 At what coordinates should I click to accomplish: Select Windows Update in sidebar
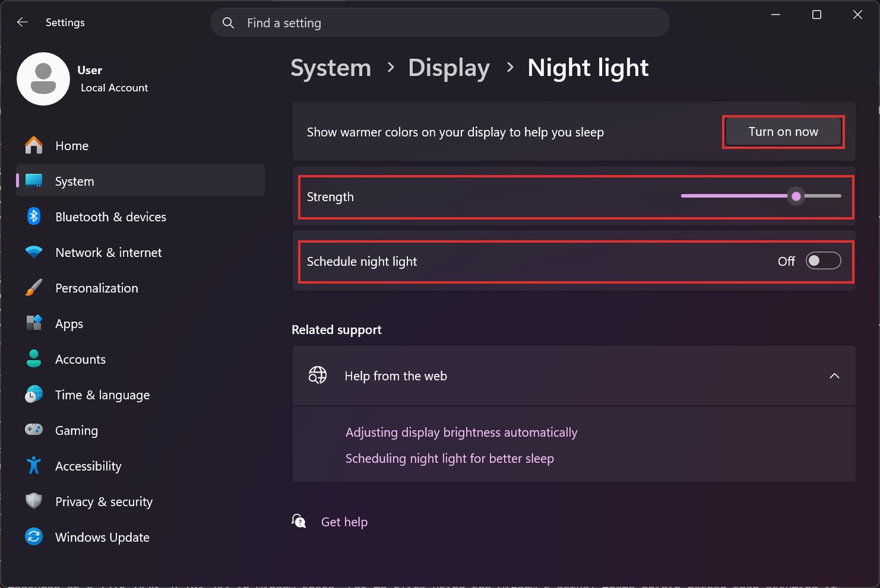140,536
